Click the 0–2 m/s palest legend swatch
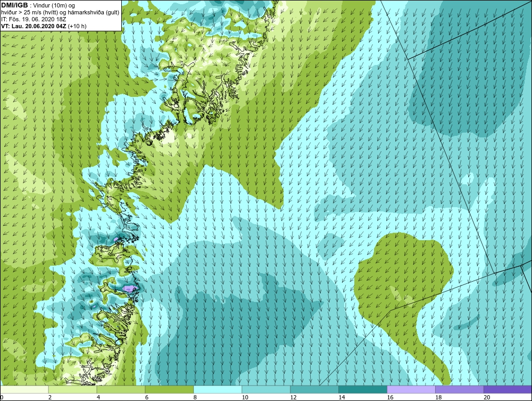Viewport: 532px width, 401px height. coord(24,389)
